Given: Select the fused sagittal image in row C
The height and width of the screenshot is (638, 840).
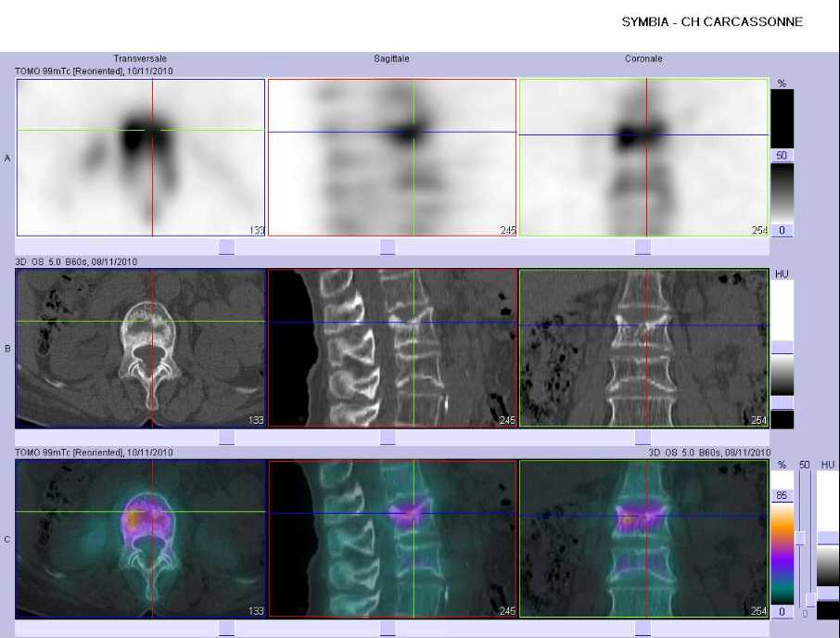Looking at the screenshot, I should 392,539.
